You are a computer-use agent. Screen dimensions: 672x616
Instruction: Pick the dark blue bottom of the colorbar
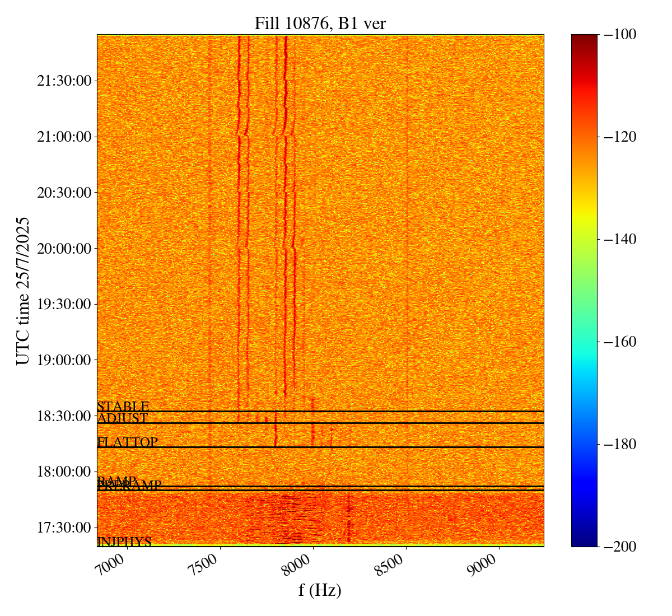(584, 542)
